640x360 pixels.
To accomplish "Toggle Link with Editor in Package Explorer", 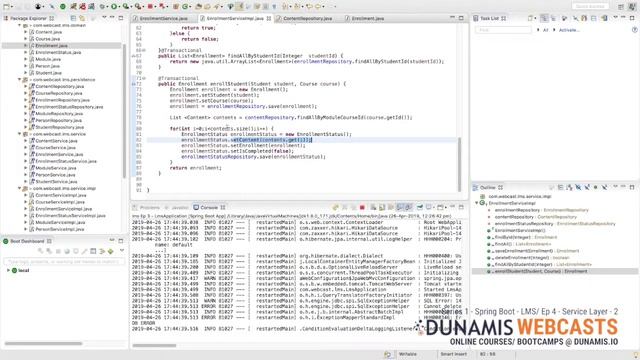I will click(82, 18).
